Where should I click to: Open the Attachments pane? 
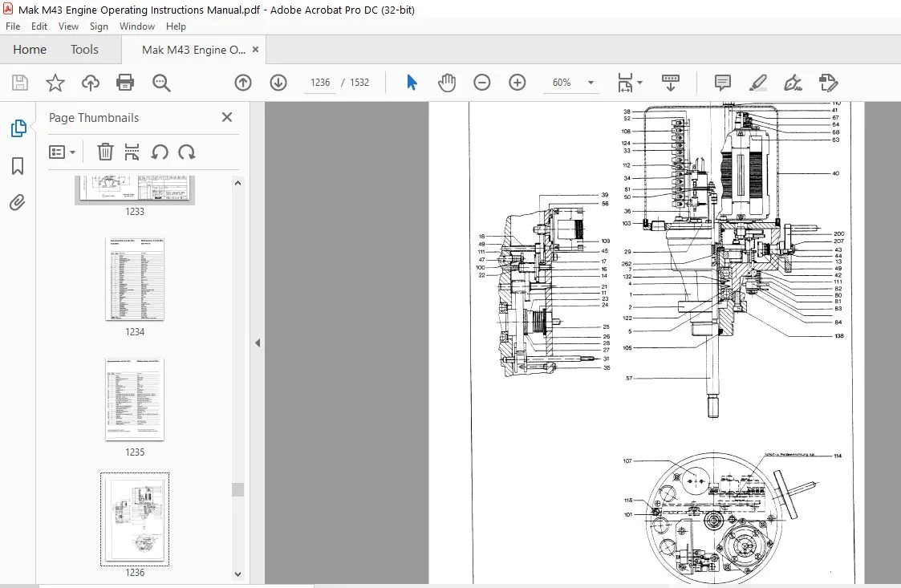pyautogui.click(x=17, y=203)
